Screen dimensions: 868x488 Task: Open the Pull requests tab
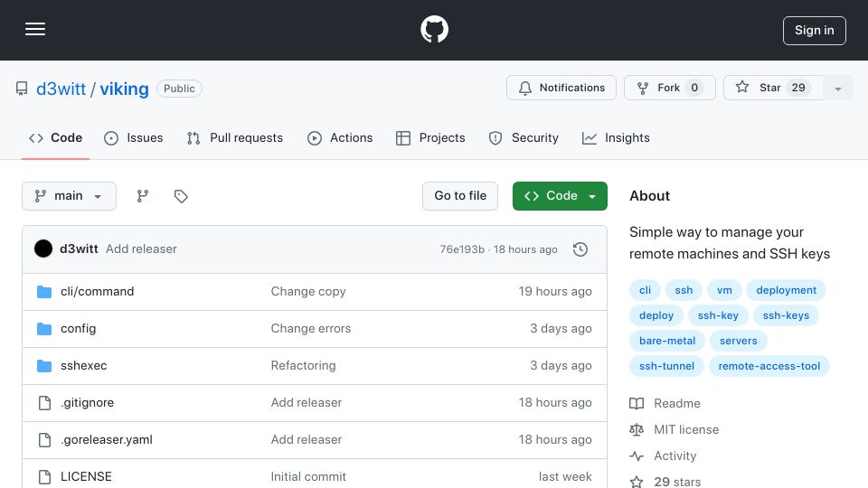tap(235, 137)
